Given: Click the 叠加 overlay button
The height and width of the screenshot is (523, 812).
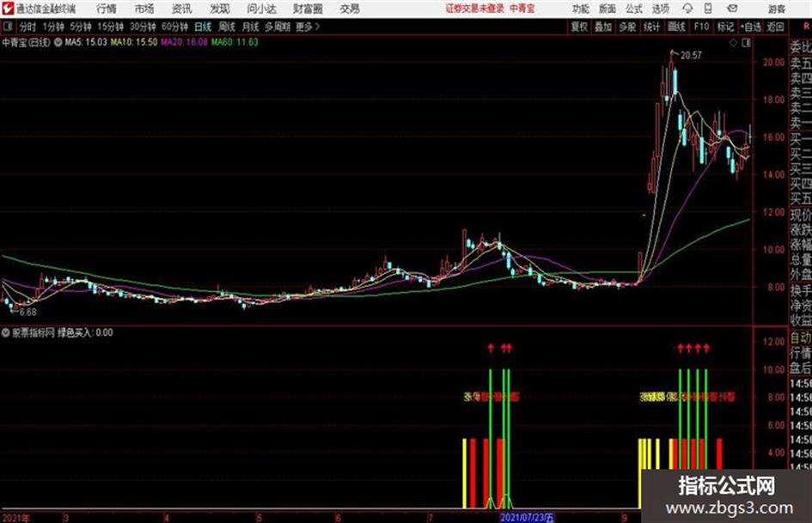Looking at the screenshot, I should [x=603, y=27].
